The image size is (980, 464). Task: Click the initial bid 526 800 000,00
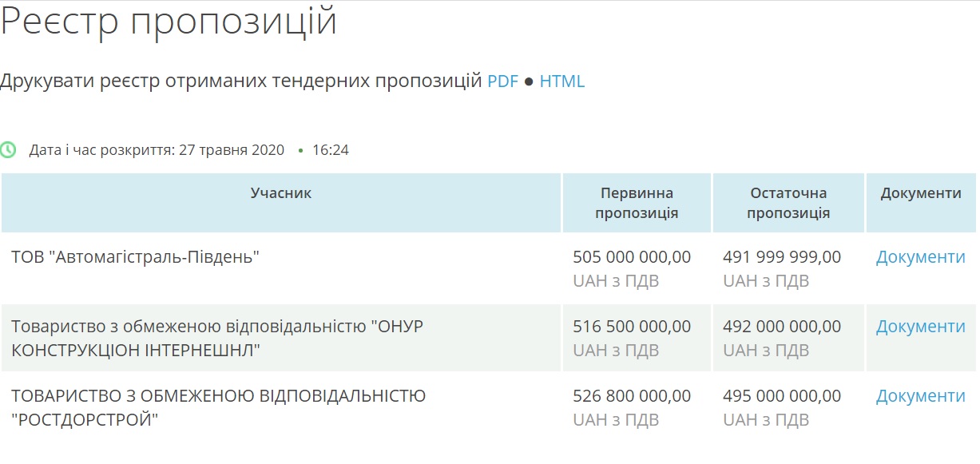point(632,396)
